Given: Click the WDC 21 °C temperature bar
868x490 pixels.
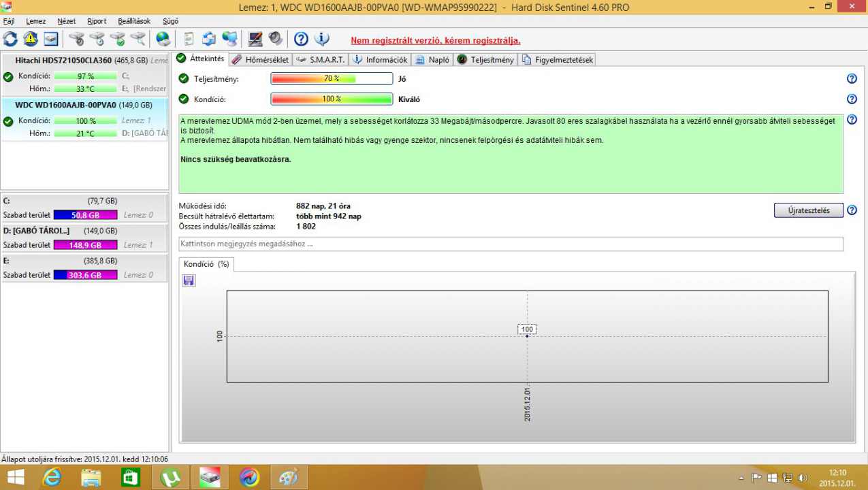Looking at the screenshot, I should coord(86,133).
